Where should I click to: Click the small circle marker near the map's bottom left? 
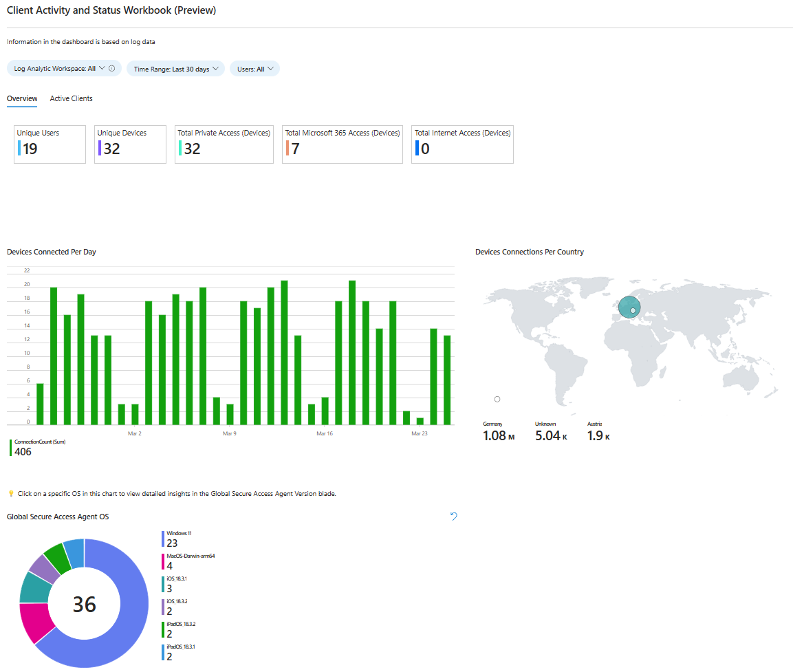click(497, 399)
